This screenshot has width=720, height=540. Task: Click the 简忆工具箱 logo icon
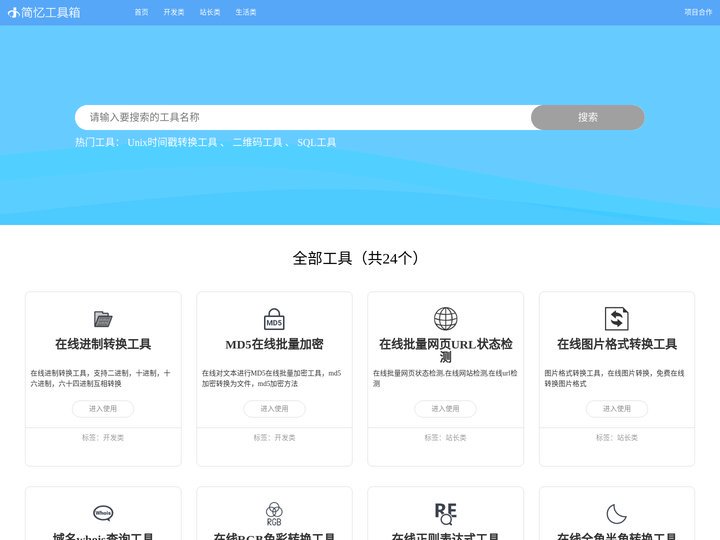point(14,12)
